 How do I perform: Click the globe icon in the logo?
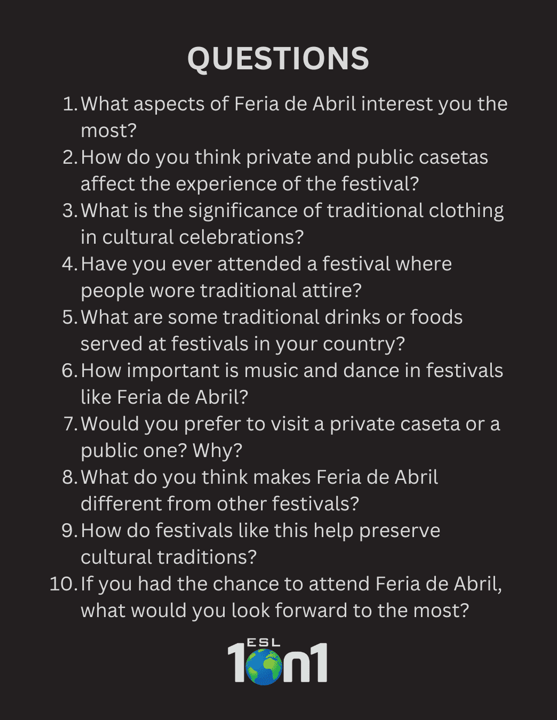click(x=264, y=667)
